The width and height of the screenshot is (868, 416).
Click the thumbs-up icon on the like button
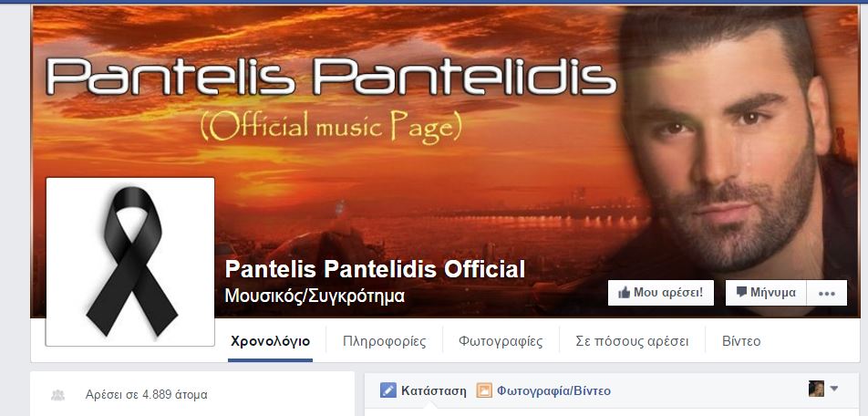624,293
